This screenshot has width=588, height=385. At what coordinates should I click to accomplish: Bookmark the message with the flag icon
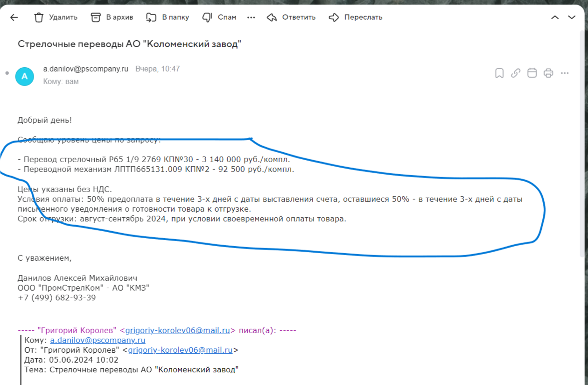point(499,73)
